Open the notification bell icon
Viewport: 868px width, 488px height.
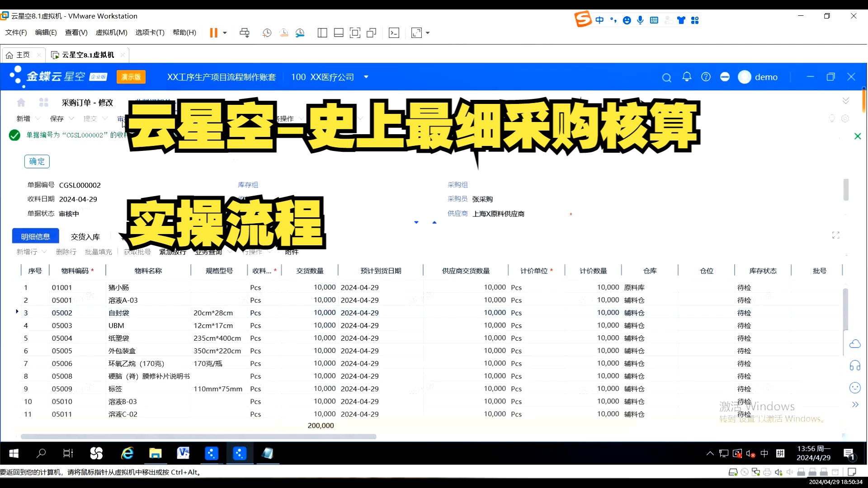pos(687,77)
